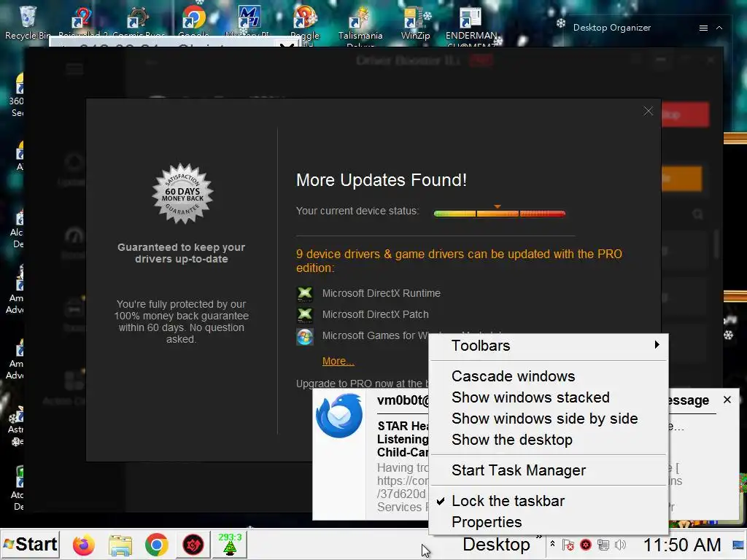The height and width of the screenshot is (560, 747).
Task: Click the red Driver Booster tray icon
Action: point(586,545)
